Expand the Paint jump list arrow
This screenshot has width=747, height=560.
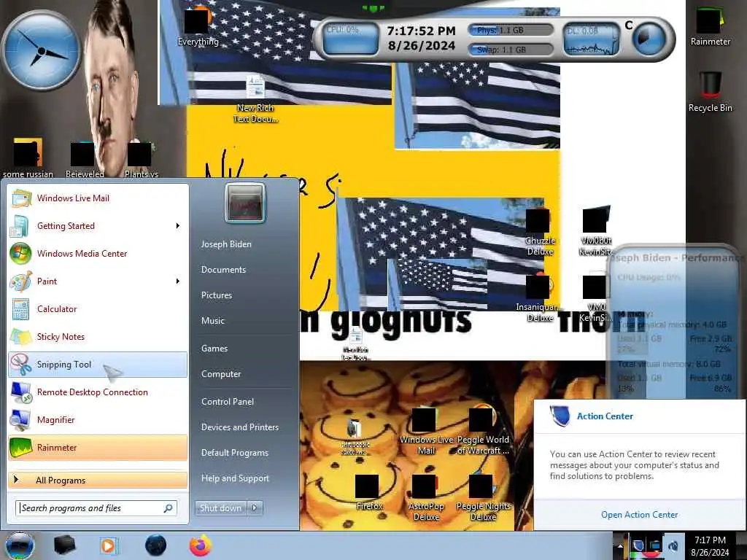click(x=178, y=281)
